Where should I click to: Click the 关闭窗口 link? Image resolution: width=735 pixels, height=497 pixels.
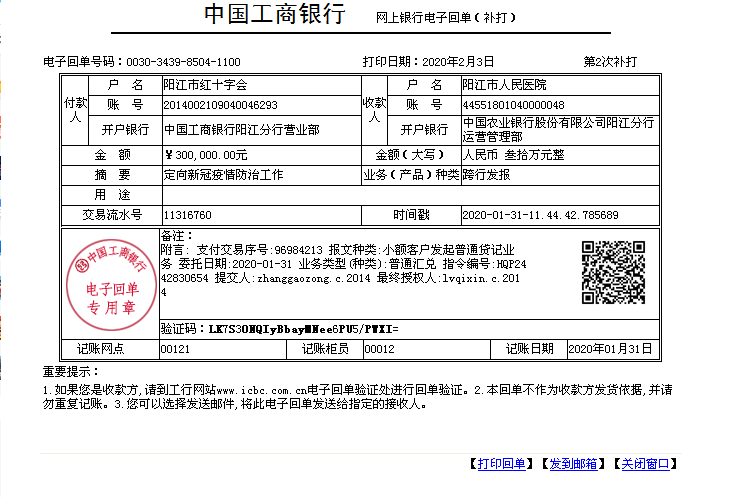645,464
